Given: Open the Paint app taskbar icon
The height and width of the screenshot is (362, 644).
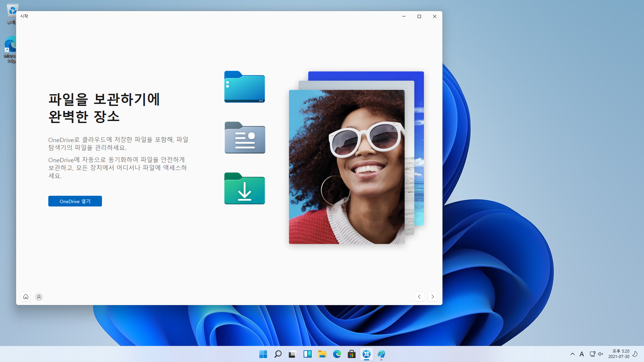Looking at the screenshot, I should tap(381, 354).
